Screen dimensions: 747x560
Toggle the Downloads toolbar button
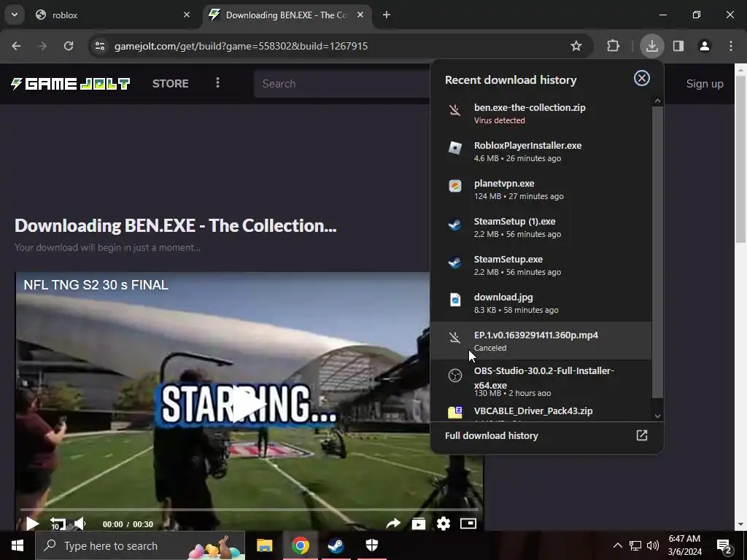[x=651, y=46]
